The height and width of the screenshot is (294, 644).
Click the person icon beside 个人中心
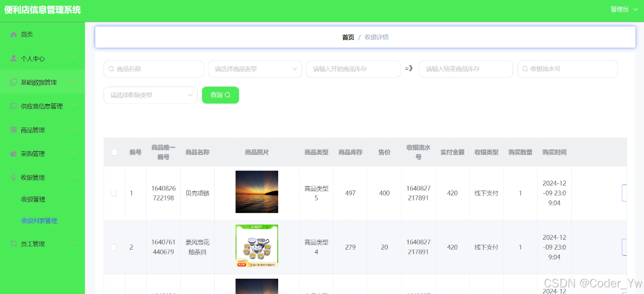point(14,58)
